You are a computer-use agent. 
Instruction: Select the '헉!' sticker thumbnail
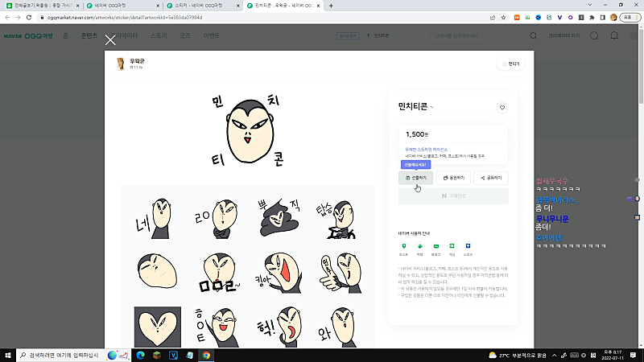(x=281, y=327)
